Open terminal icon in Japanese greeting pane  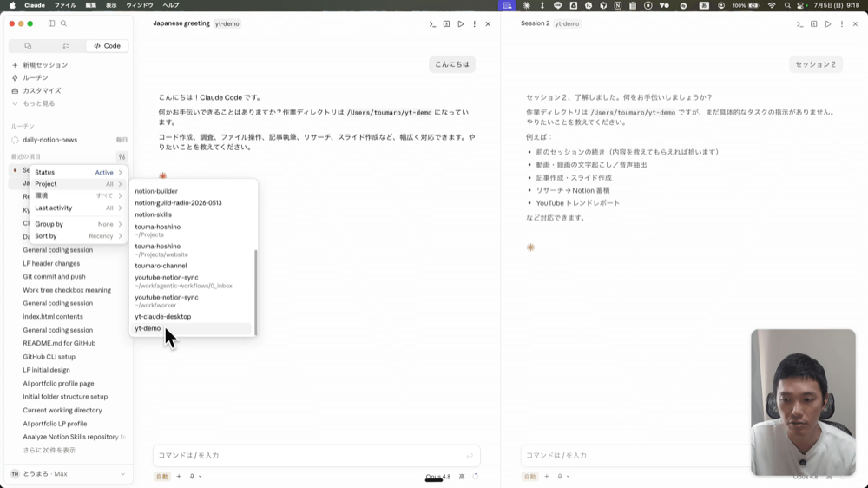click(432, 23)
